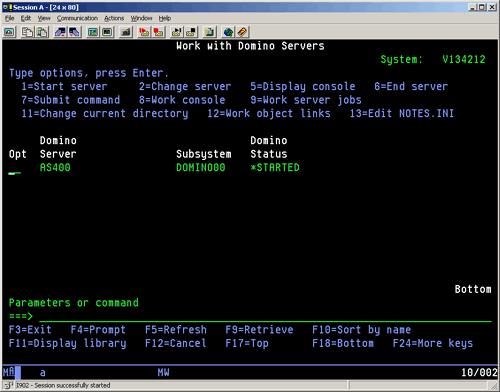The image size is (500, 392).
Task: Click the F9=Retrieve function key label
Action: (259, 330)
